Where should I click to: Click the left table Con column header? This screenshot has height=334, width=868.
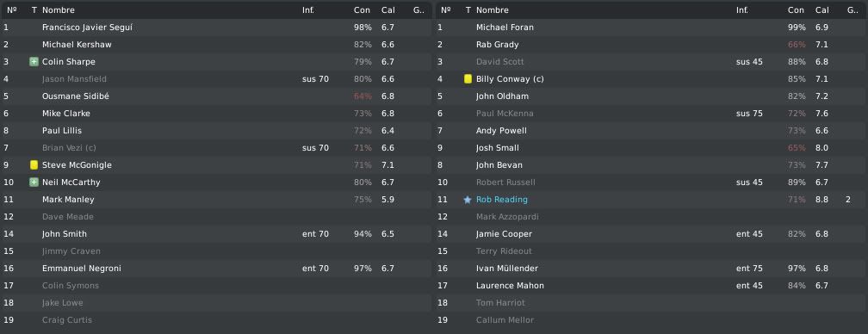(x=362, y=10)
